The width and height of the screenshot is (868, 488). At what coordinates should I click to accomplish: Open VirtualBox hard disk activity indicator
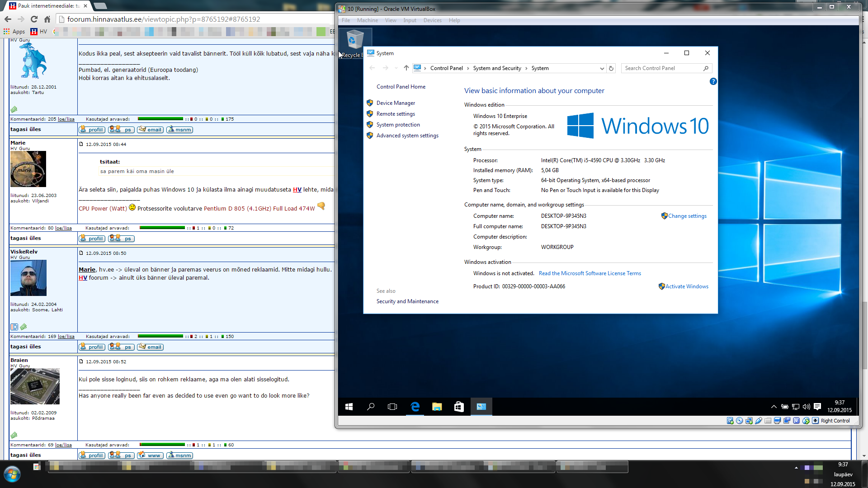pos(730,421)
